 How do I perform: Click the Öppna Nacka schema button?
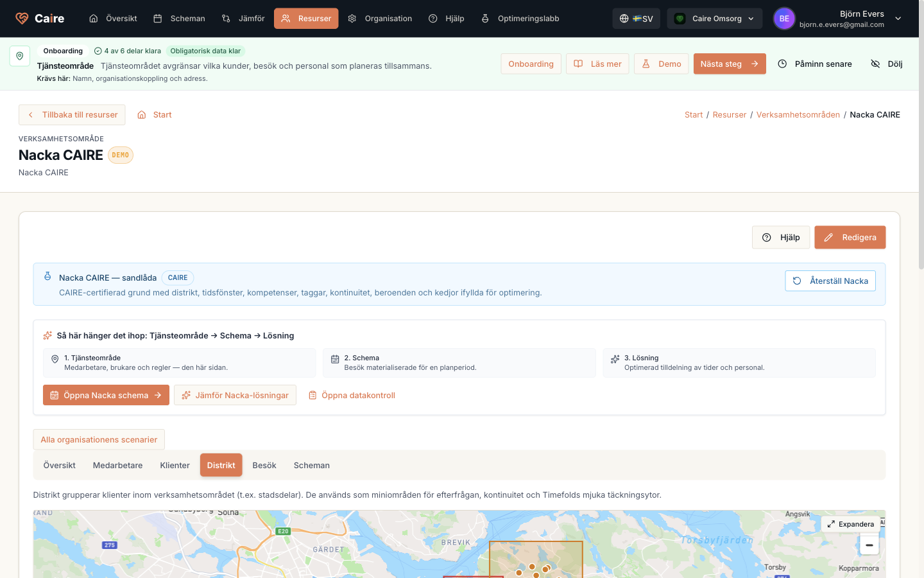click(x=106, y=395)
